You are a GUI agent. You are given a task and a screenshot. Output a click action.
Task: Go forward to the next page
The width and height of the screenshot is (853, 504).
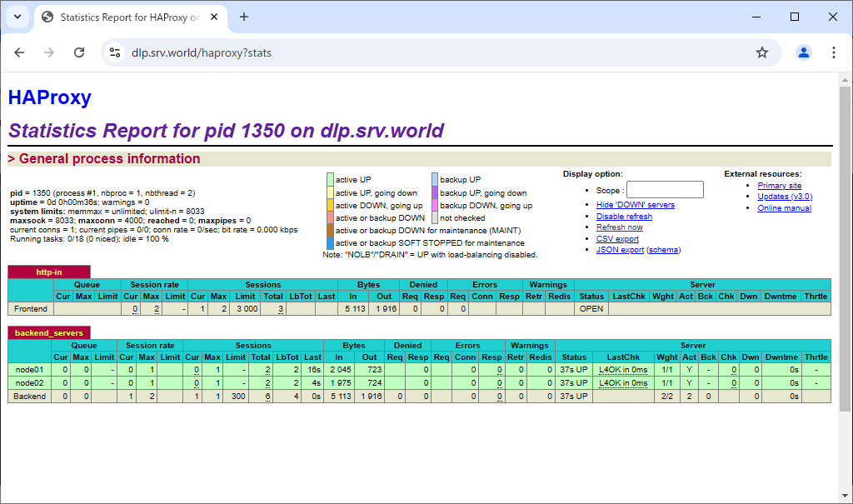[49, 52]
